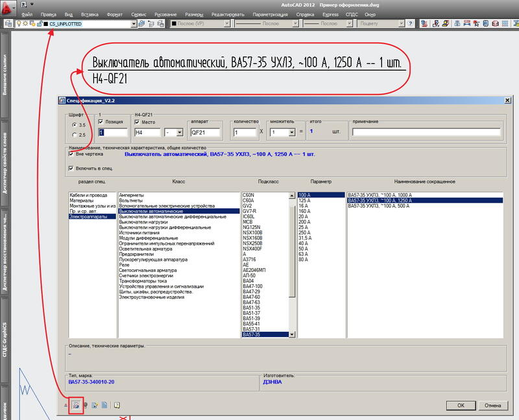519x420 pixels.
Task: Open the Формат menu
Action: 115,14
